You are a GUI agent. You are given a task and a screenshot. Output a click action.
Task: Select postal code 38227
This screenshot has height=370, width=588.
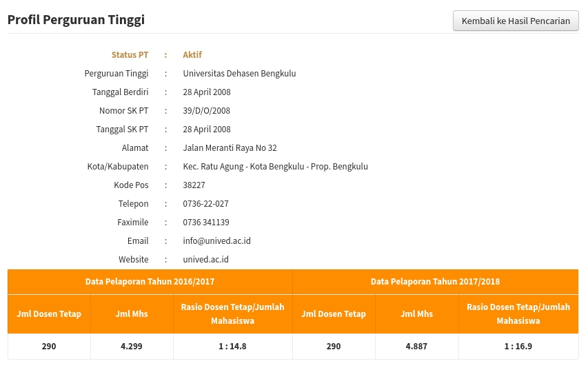(194, 185)
